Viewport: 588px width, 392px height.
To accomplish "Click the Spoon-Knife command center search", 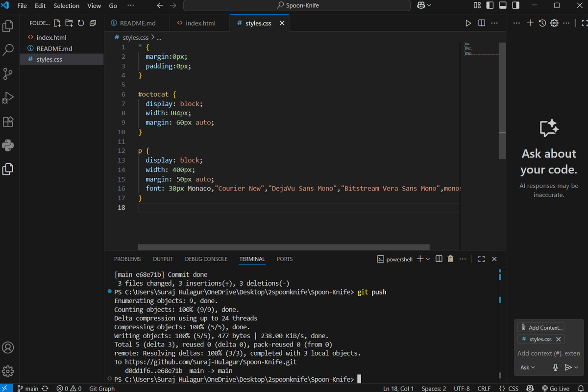I will pyautogui.click(x=297, y=5).
